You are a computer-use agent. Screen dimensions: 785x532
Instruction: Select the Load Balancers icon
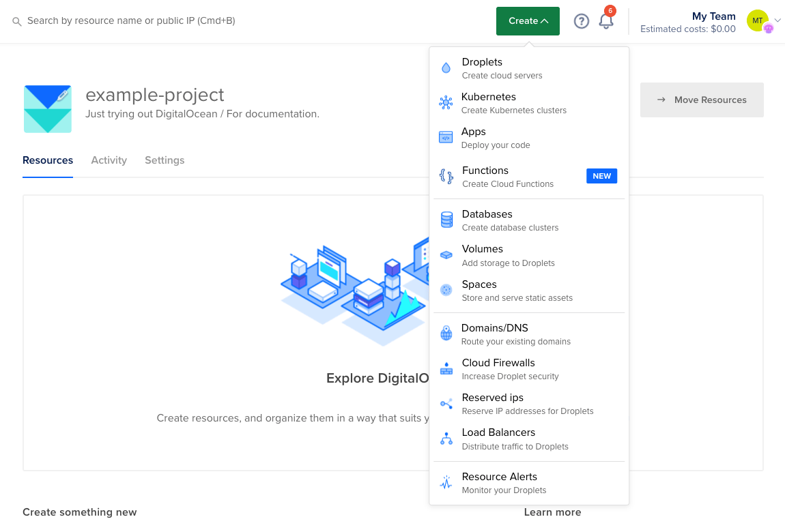[446, 438]
